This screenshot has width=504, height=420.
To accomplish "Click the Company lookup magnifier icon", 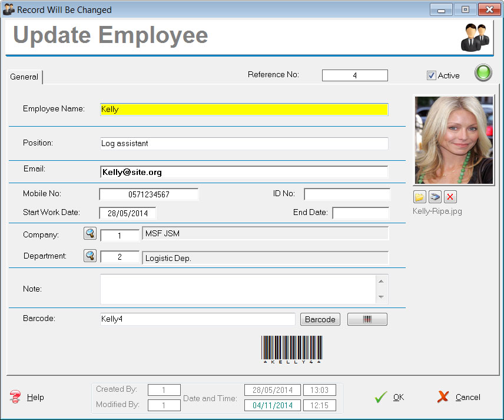I will coord(90,234).
